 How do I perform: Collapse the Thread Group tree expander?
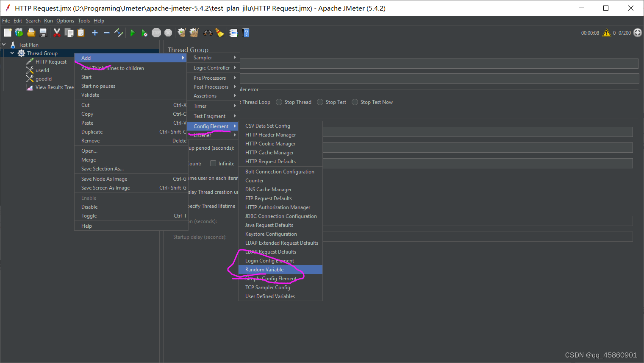(12, 53)
